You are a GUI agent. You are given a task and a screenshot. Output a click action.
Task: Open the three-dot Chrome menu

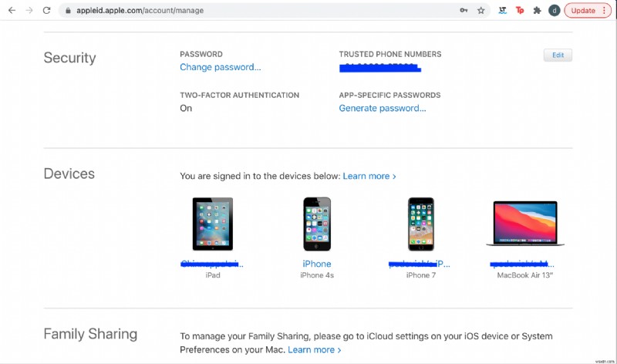[604, 11]
